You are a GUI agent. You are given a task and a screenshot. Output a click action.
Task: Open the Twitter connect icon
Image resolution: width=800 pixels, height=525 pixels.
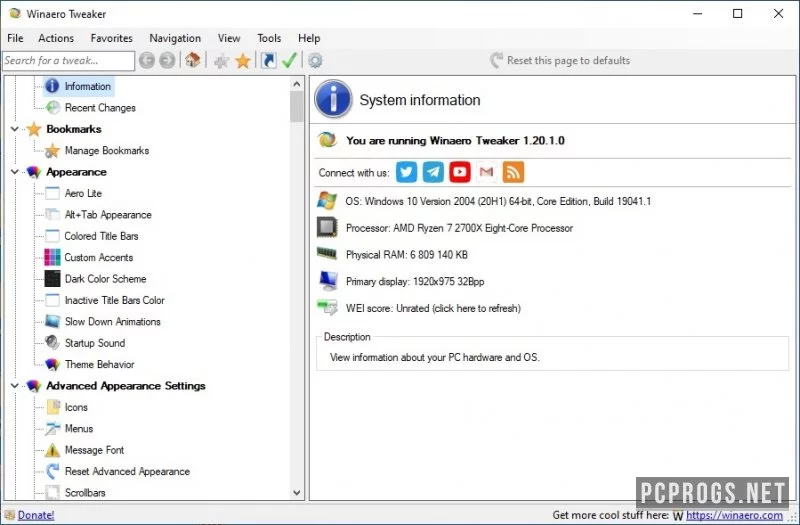pyautogui.click(x=406, y=172)
